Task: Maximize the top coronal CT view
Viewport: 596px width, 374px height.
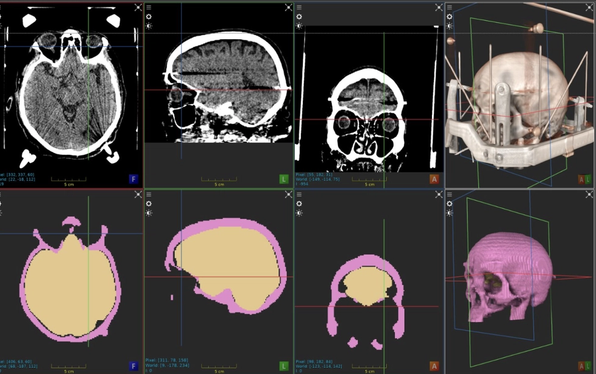Action: (x=439, y=7)
